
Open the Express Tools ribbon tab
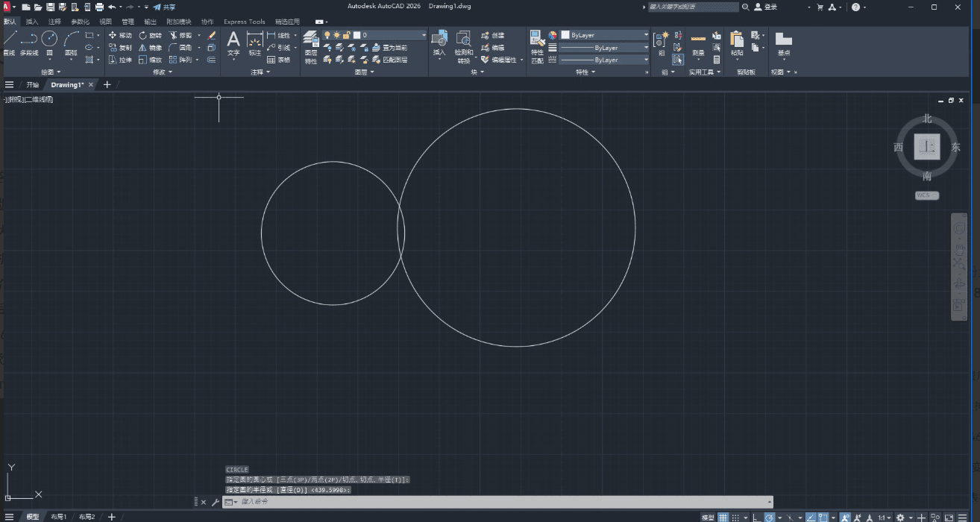click(x=244, y=22)
